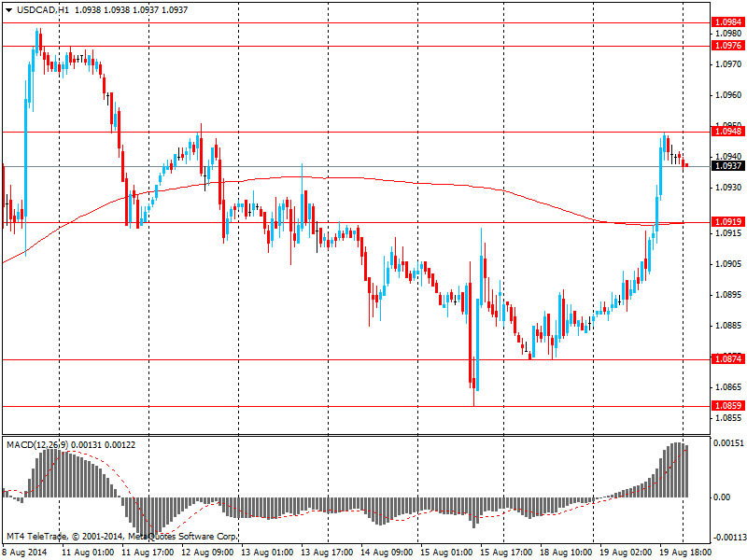Click the 19 Aug 18:00 time label

685,552
